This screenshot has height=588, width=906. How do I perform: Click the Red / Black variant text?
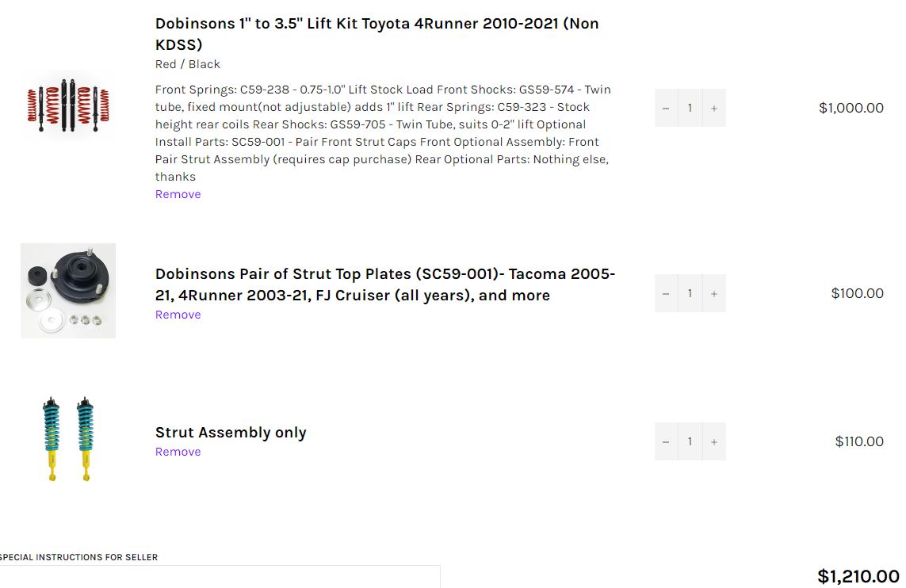tap(187, 64)
